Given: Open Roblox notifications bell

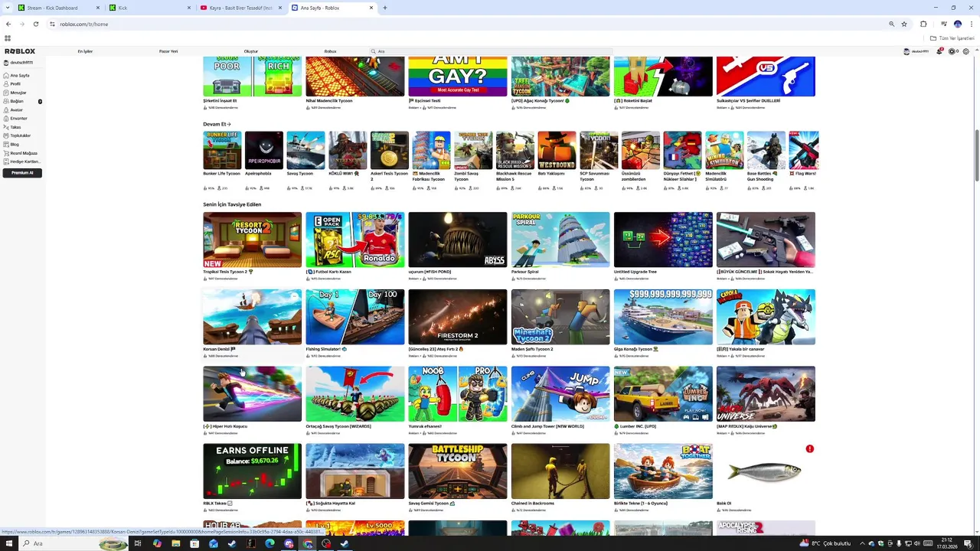Looking at the screenshot, I should pos(939,51).
